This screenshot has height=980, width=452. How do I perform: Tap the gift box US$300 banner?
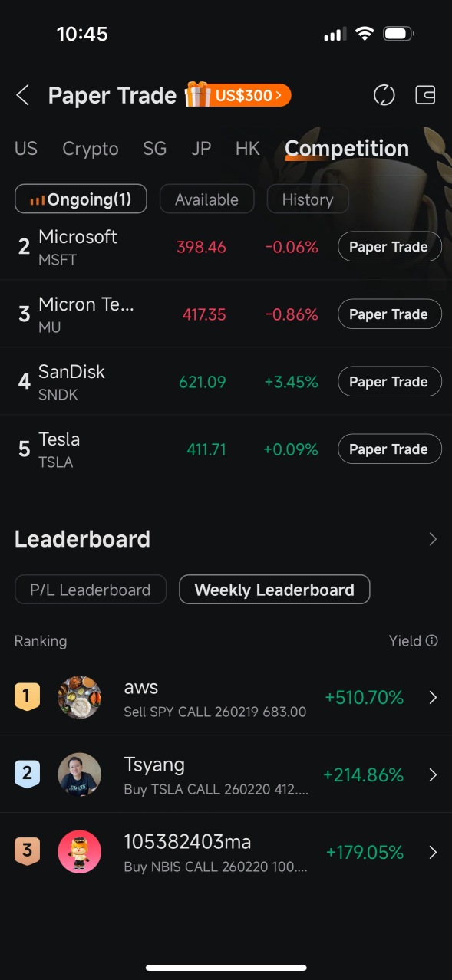[238, 95]
